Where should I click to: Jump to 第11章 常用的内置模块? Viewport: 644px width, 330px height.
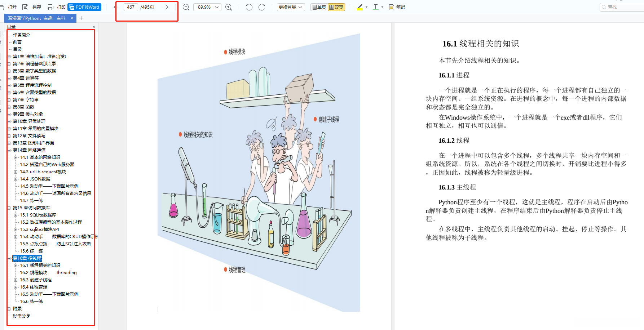click(x=36, y=129)
